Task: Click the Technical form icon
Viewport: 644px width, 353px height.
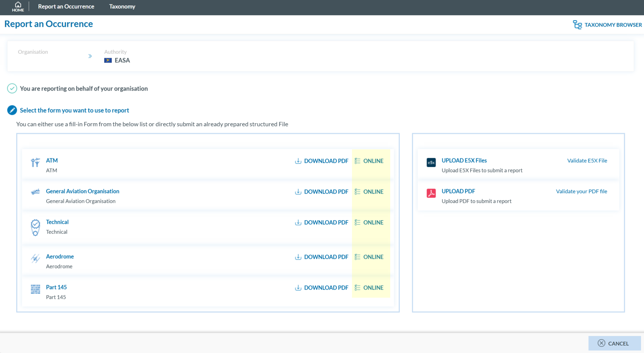Action: 35,227
